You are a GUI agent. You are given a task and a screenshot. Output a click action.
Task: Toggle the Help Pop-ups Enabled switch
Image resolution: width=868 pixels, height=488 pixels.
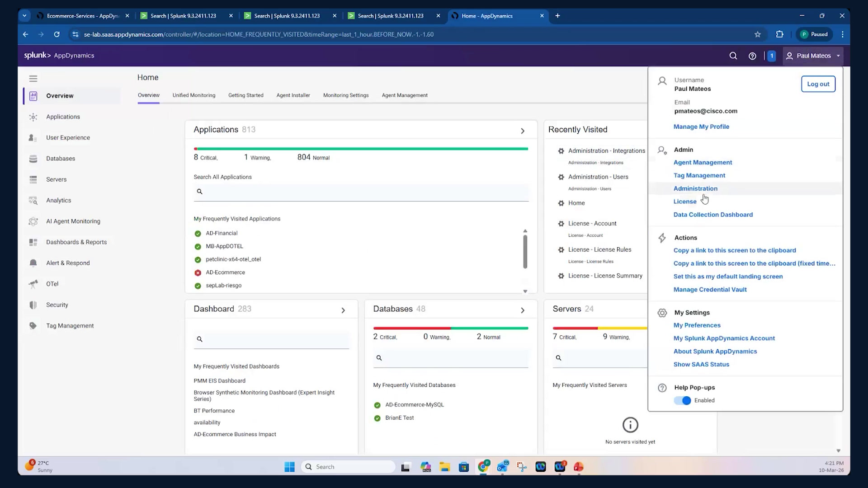(682, 400)
